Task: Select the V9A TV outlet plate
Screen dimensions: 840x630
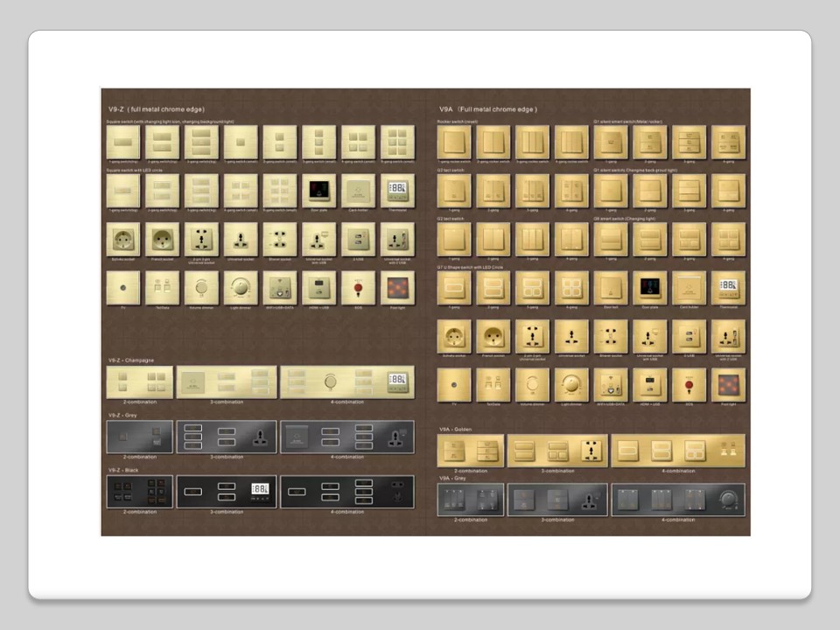Action: tap(453, 384)
